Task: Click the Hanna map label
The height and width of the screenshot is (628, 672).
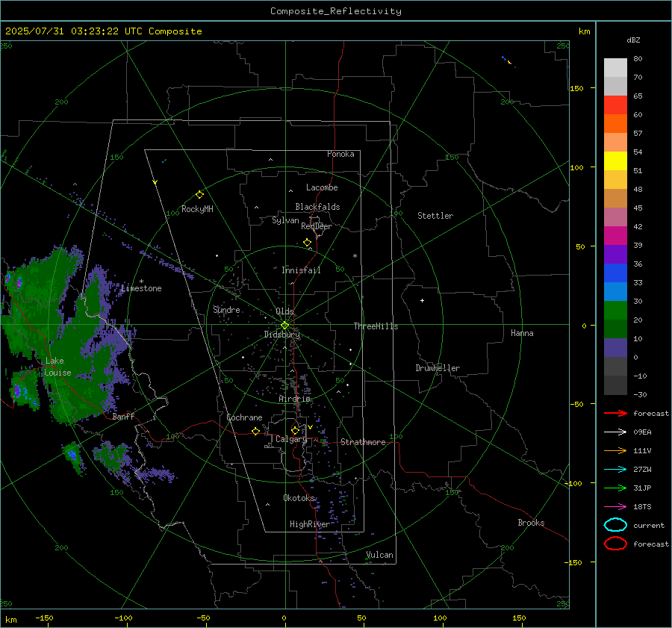Action: click(522, 333)
